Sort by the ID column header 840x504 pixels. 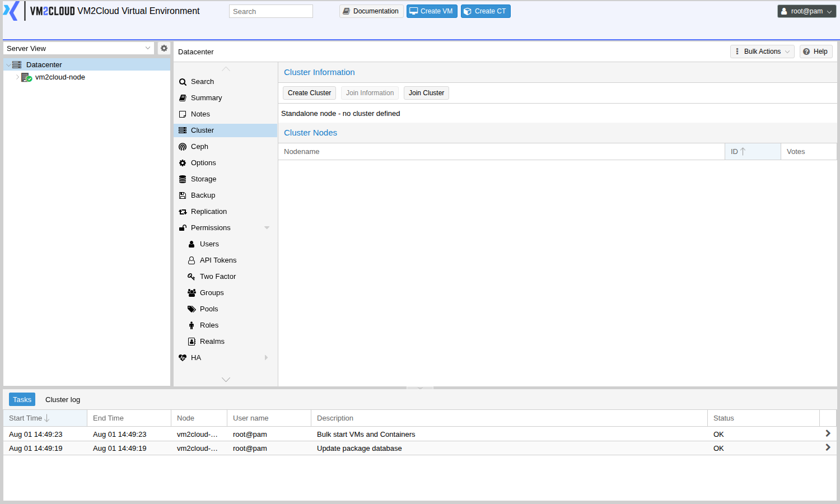click(753, 152)
